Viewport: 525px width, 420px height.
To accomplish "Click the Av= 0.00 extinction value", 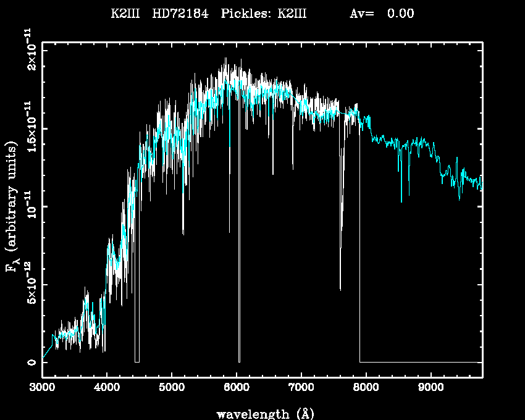I will click(381, 14).
